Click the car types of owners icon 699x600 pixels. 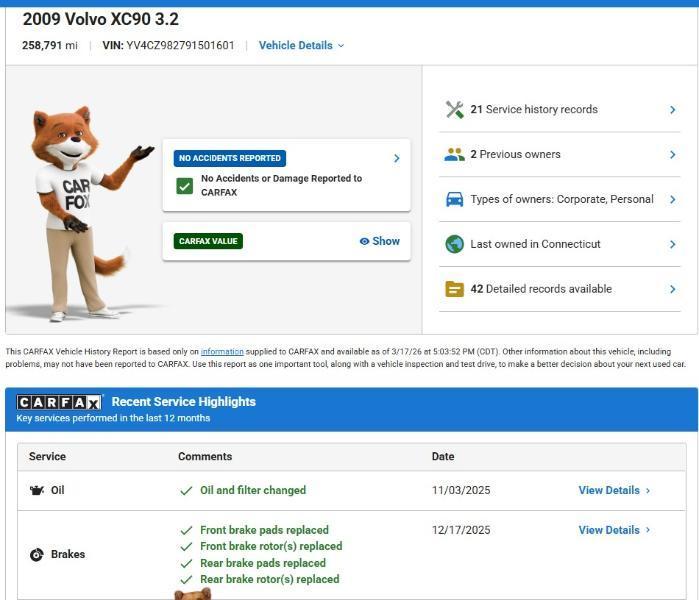[x=454, y=199]
